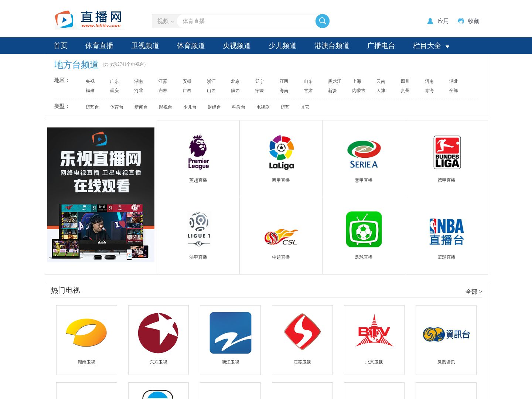
Task: Filter type by 少儿台
Action: coord(190,107)
